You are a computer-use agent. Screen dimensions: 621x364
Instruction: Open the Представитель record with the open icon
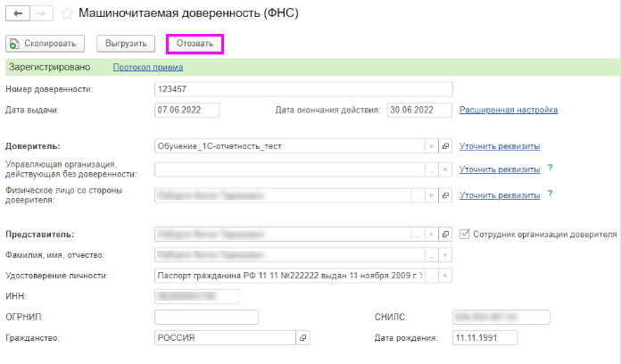coord(445,235)
